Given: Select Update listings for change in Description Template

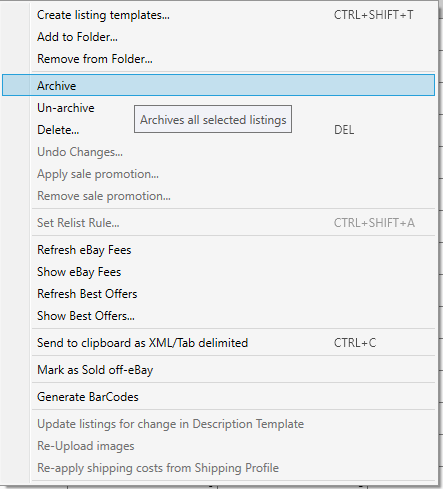Looking at the screenshot, I should [218, 424].
